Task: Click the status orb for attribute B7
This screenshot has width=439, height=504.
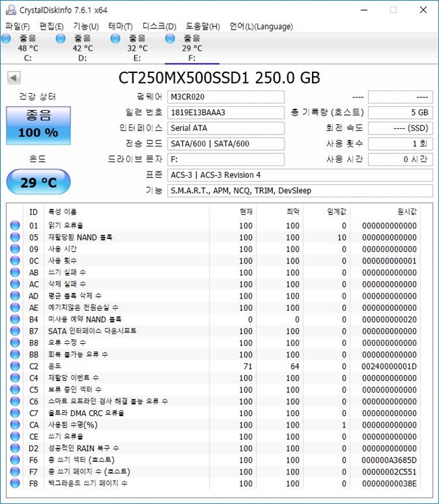Action: [15, 331]
